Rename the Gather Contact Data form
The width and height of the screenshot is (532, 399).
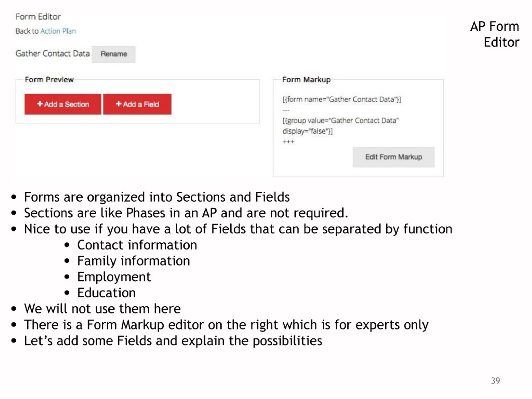(x=113, y=54)
